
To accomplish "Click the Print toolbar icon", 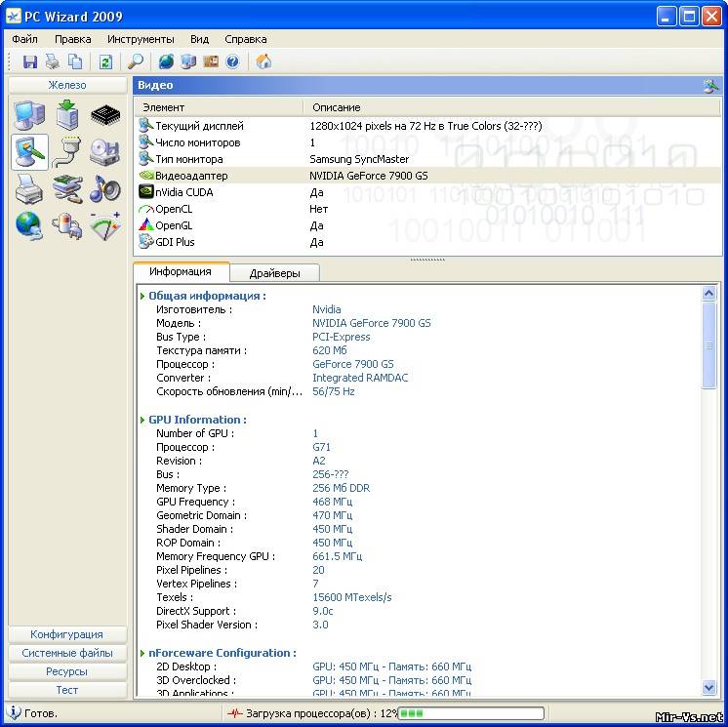I will [52, 61].
